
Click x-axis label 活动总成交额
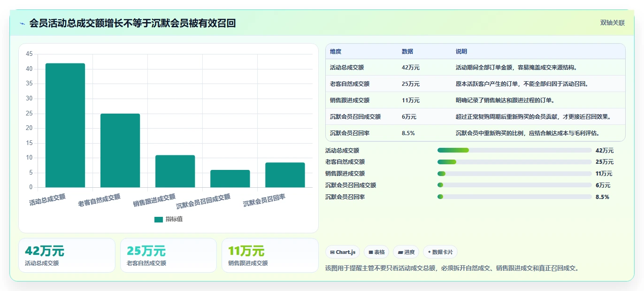point(47,200)
